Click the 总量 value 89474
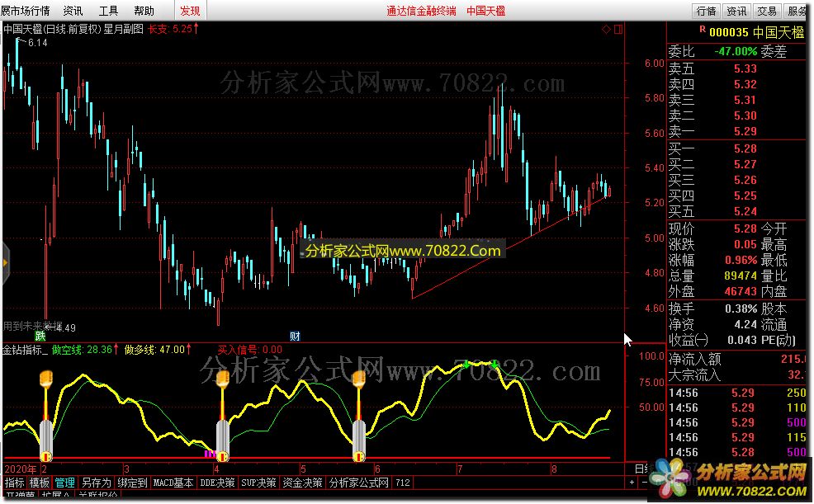 (x=741, y=276)
